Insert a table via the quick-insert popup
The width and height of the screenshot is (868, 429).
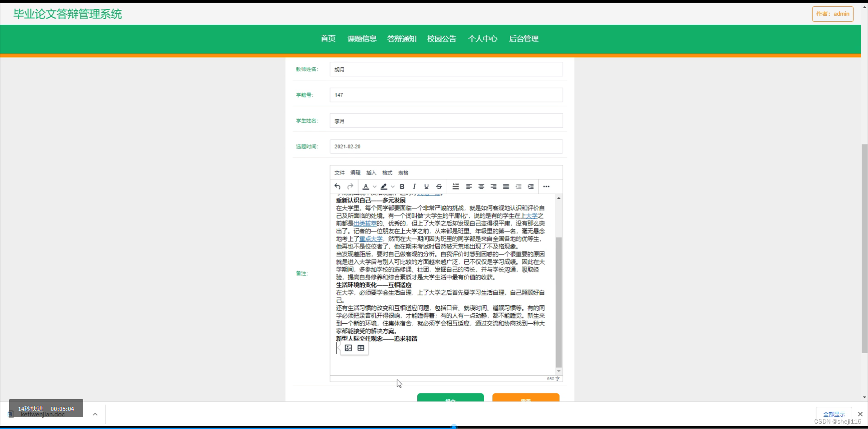pos(361,348)
